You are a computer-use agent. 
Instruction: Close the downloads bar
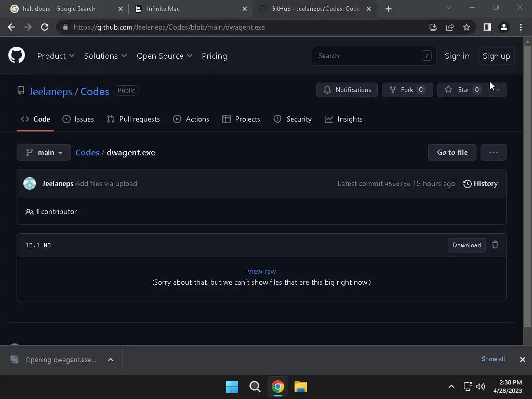tap(523, 360)
